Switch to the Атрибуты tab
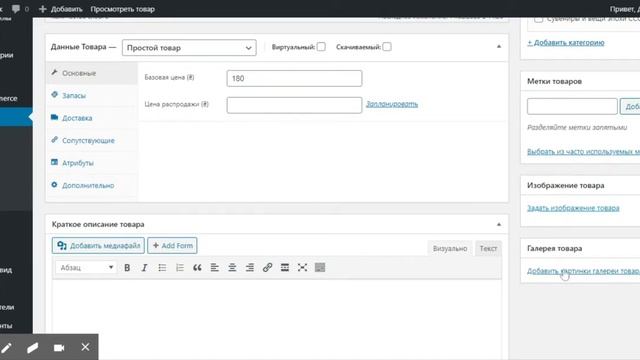Image resolution: width=640 pixels, height=360 pixels. tap(92, 163)
